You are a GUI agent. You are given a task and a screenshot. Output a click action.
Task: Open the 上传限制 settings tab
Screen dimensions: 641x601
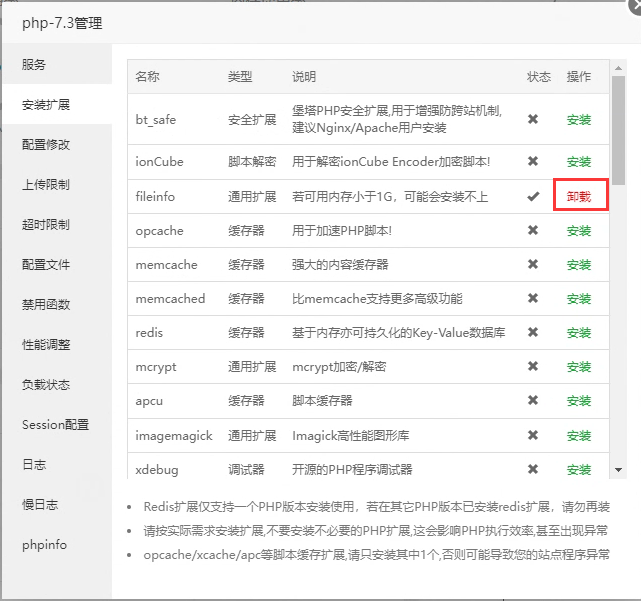tap(46, 185)
